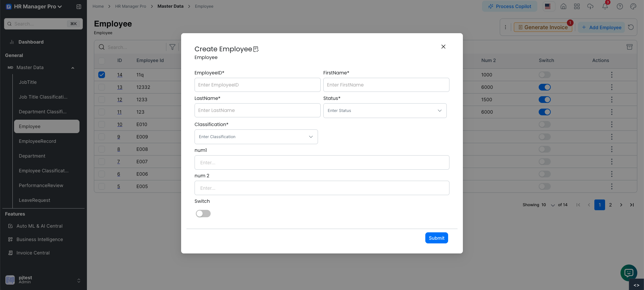Go to the home icon in top bar
644x290 pixels.
563,6
